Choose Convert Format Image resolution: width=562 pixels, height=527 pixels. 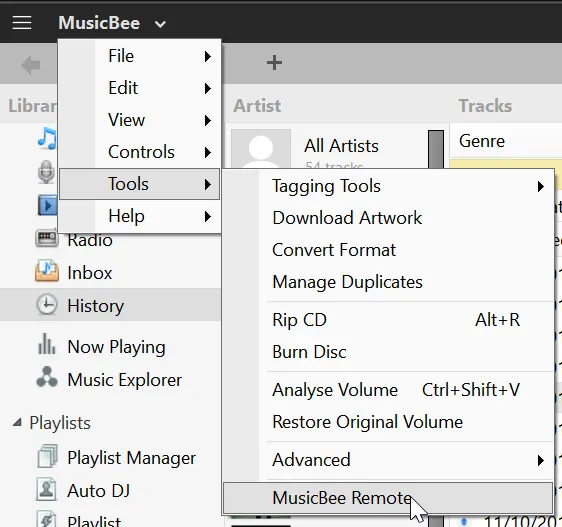click(388, 250)
